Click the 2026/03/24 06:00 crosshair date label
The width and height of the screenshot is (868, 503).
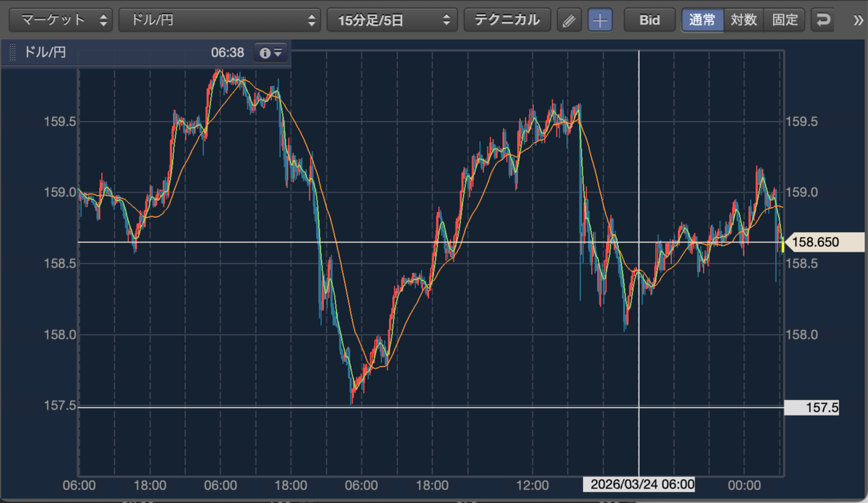click(639, 484)
